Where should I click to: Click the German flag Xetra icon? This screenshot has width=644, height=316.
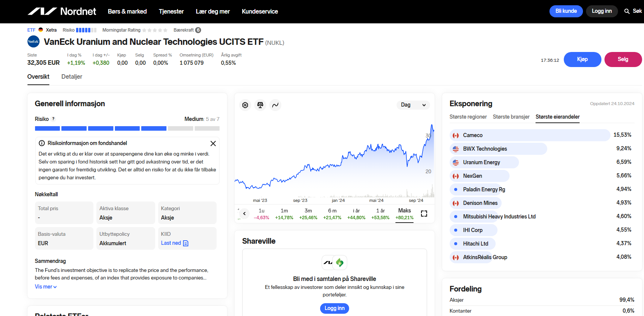[41, 30]
